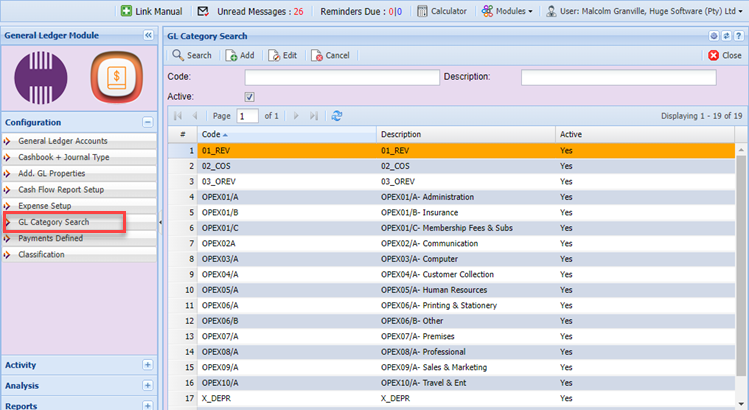Image resolution: width=749 pixels, height=410 pixels.
Task: Click the Cancel toolbar button
Action: pyautogui.click(x=330, y=55)
